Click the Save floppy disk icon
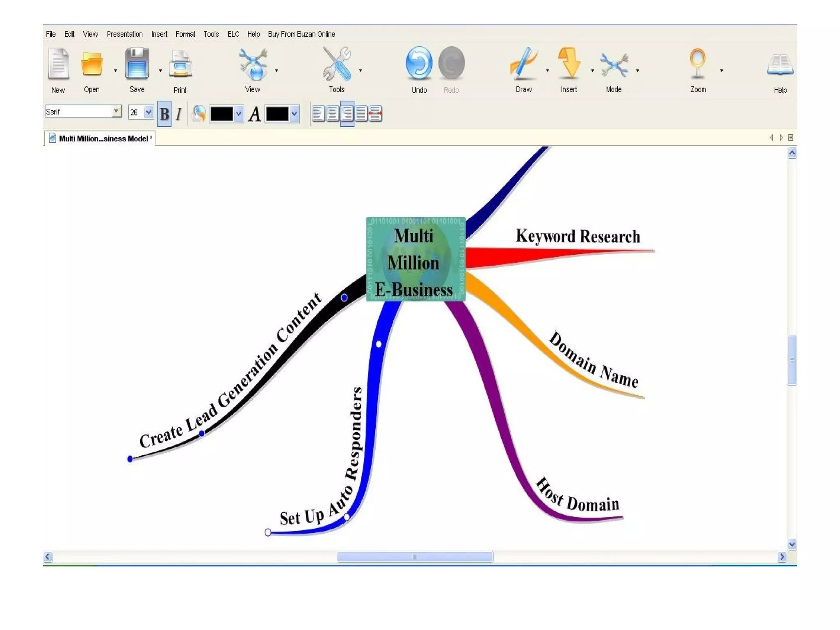The width and height of the screenshot is (840, 630). point(137,64)
